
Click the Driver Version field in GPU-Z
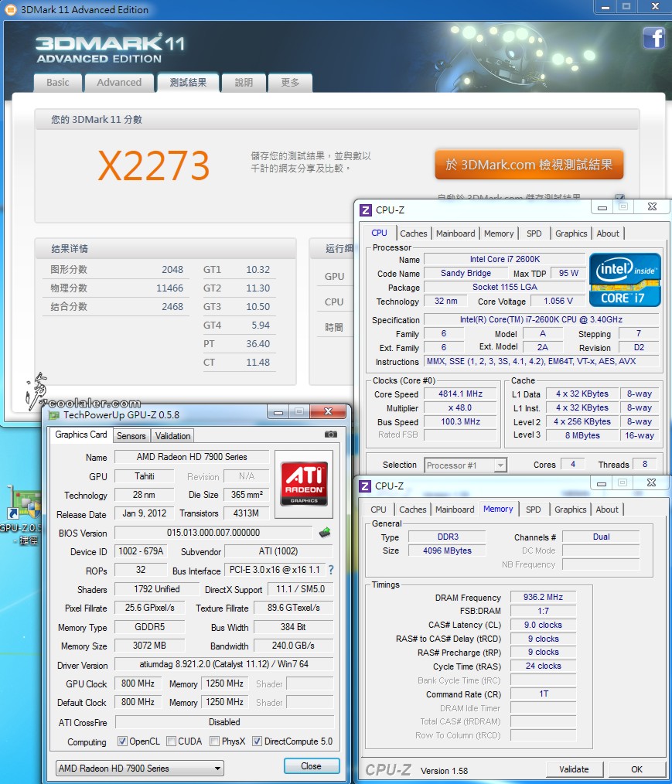click(x=224, y=664)
